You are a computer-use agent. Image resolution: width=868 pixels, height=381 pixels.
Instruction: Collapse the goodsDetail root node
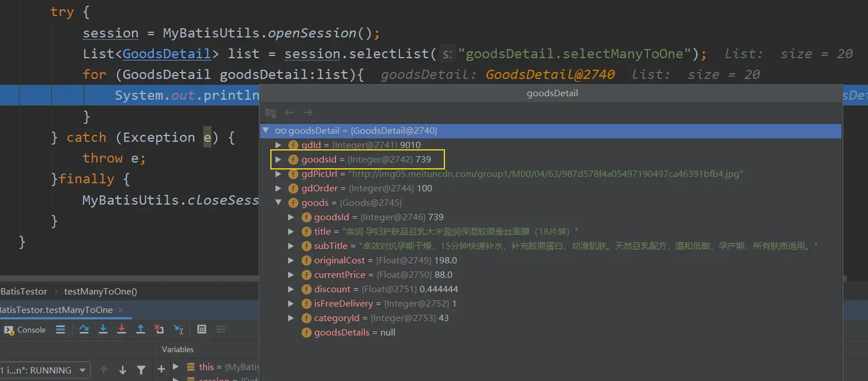(266, 131)
